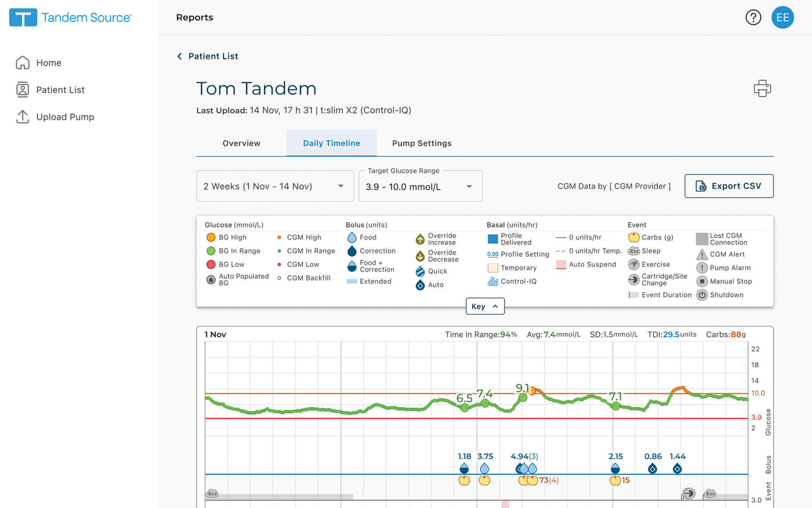
Task: Open the EE user avatar menu
Action: [x=782, y=17]
